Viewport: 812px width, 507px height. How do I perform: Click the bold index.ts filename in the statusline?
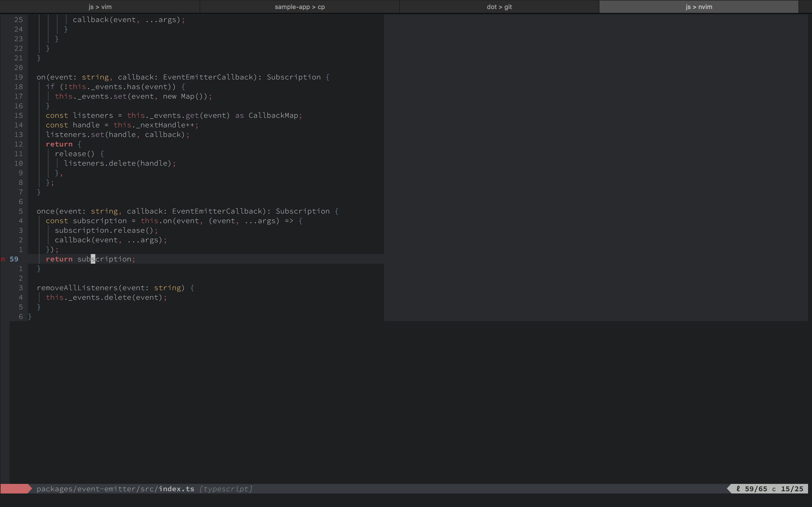click(176, 489)
